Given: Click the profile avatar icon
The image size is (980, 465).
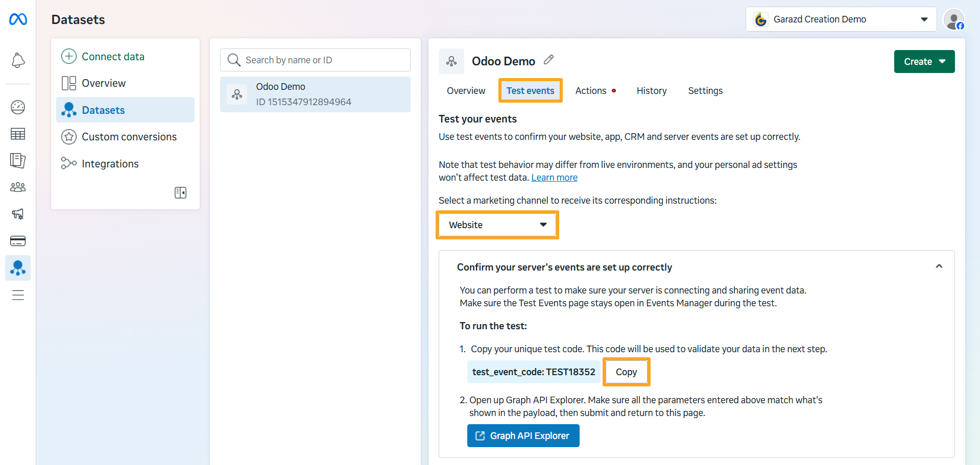Looking at the screenshot, I should [954, 19].
